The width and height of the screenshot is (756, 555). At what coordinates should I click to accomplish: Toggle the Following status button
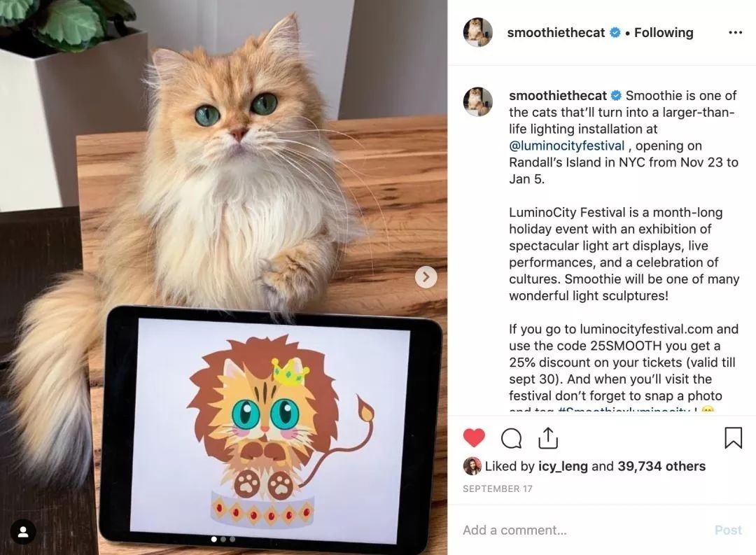click(664, 32)
